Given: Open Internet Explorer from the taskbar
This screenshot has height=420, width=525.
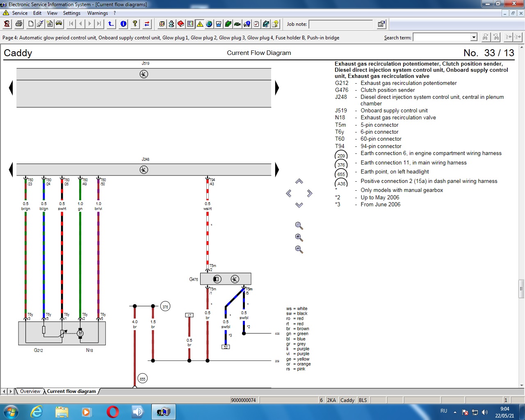Looking at the screenshot, I should click(x=37, y=411).
